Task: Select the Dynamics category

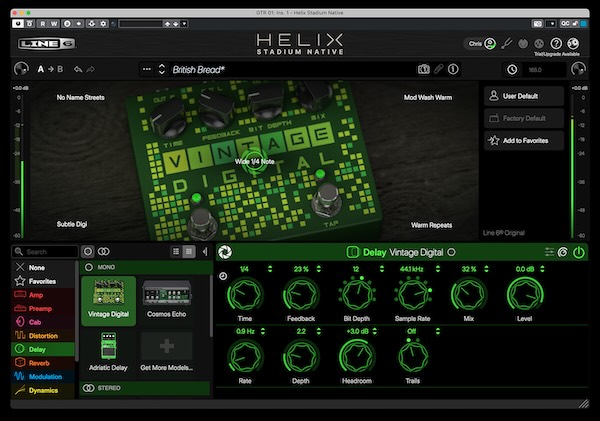Action: [x=43, y=390]
